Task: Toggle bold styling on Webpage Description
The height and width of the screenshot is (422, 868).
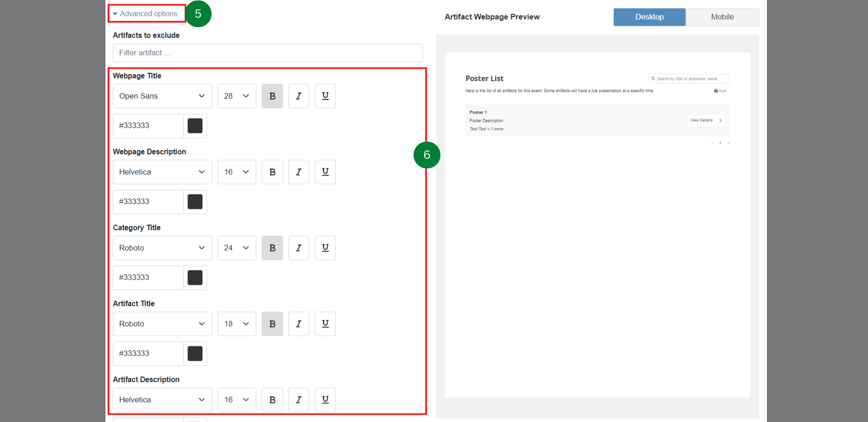Action: [272, 172]
